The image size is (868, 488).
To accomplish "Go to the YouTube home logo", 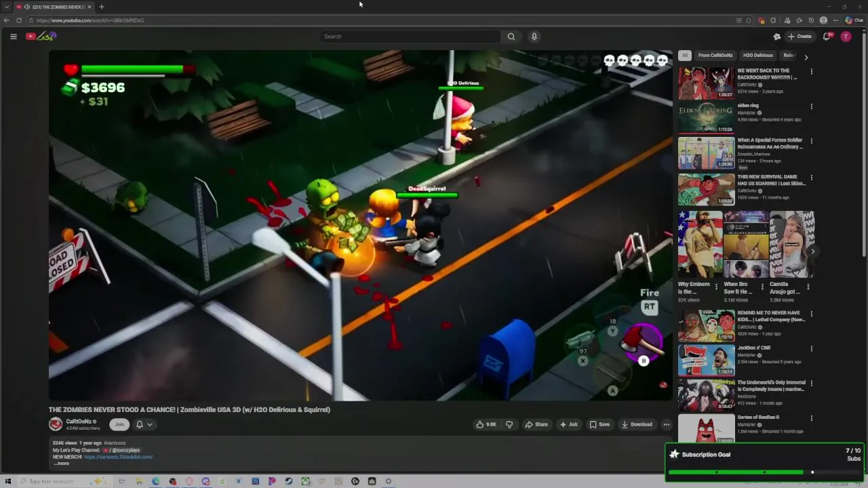I will coord(41,37).
